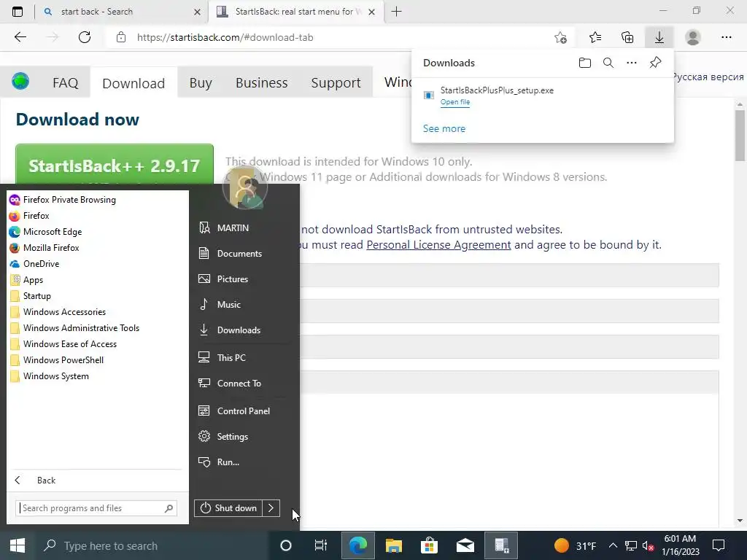Screen dimensions: 747x560
Task: Open the Favorites list icon
Action: 595,37
